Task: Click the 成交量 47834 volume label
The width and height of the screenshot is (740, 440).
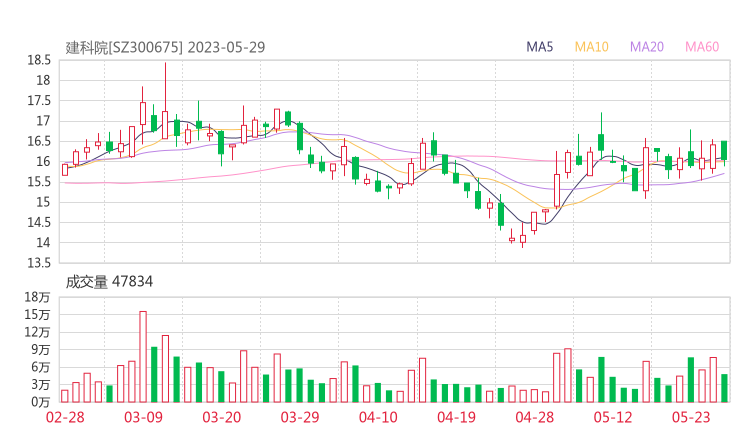Action: (x=109, y=282)
